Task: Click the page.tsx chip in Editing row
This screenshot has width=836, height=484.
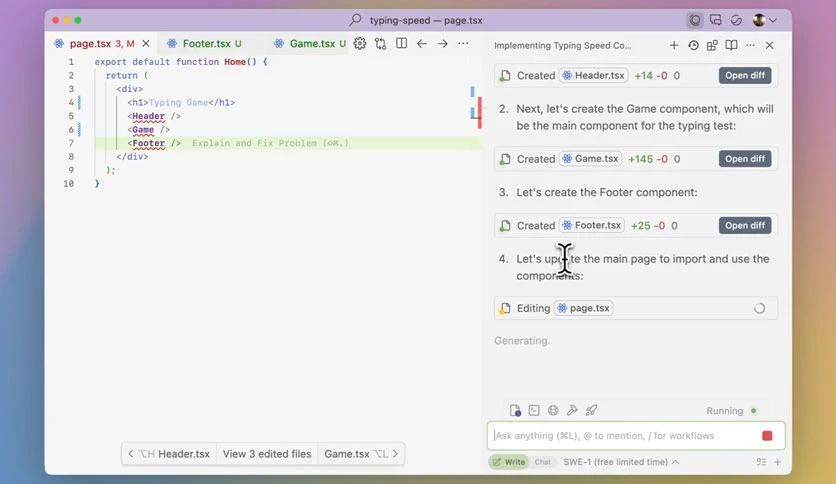Action: coord(584,308)
